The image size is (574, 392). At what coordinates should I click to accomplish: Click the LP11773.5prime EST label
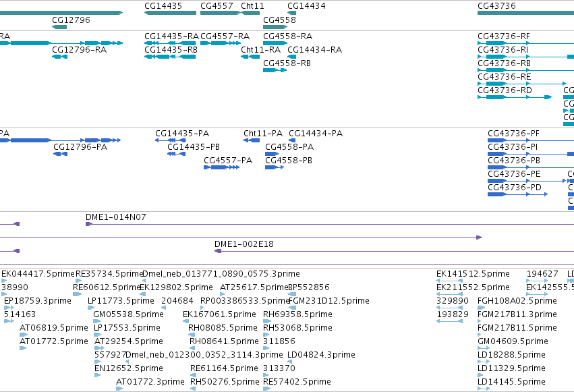point(121,301)
